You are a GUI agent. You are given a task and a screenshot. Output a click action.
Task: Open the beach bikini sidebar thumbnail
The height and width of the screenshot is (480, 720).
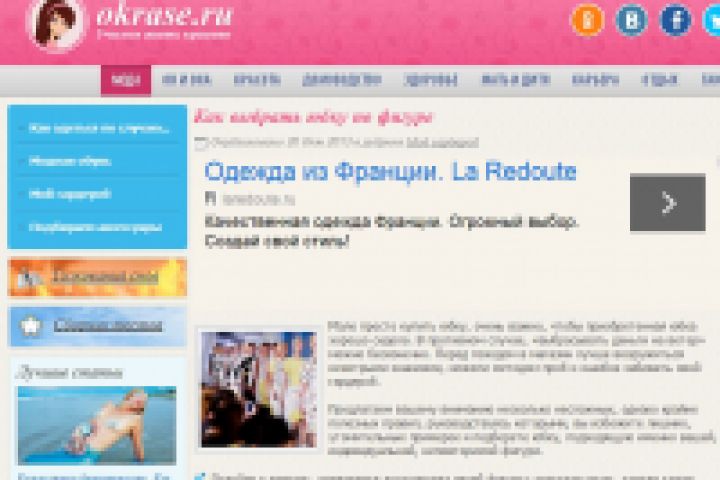coord(97,426)
